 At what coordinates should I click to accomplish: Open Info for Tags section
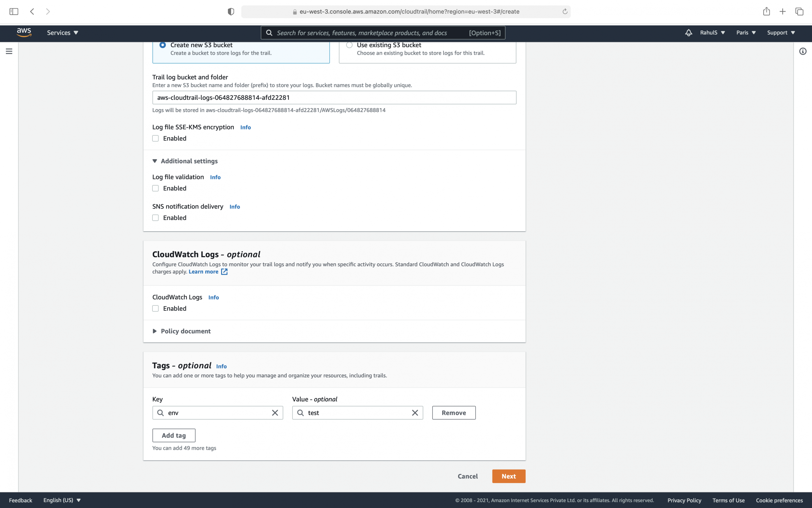tap(221, 366)
